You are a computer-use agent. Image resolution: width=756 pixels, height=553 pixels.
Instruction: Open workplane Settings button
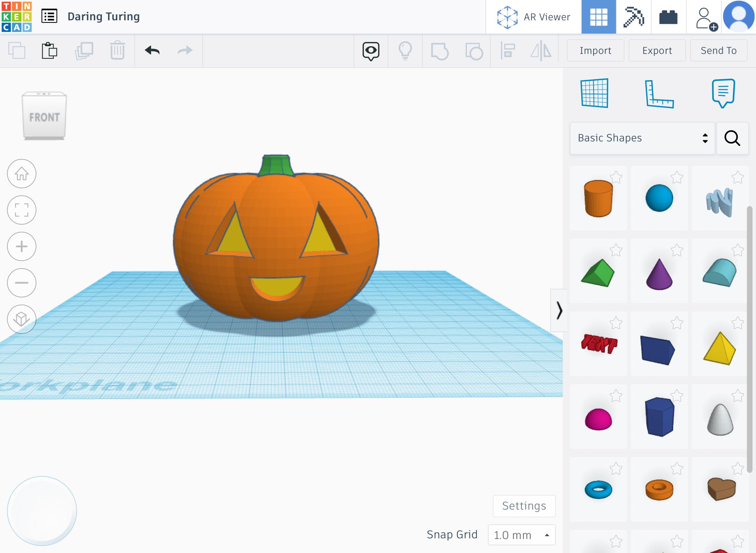click(x=524, y=506)
